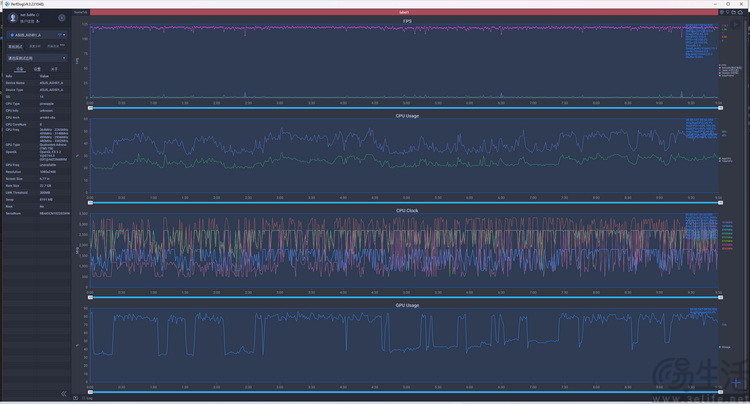Collapse the left panel with bottom chevron icon
The image size is (750, 404).
(64, 393)
